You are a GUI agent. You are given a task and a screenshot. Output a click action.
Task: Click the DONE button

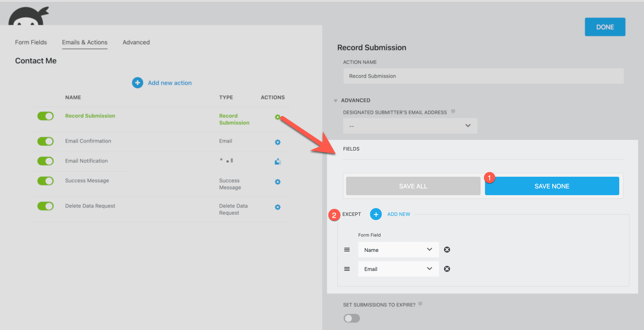coord(605,27)
